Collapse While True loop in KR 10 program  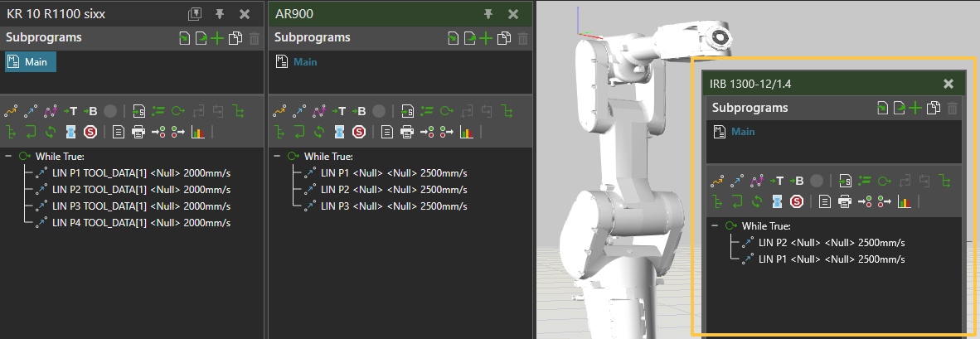tap(8, 157)
